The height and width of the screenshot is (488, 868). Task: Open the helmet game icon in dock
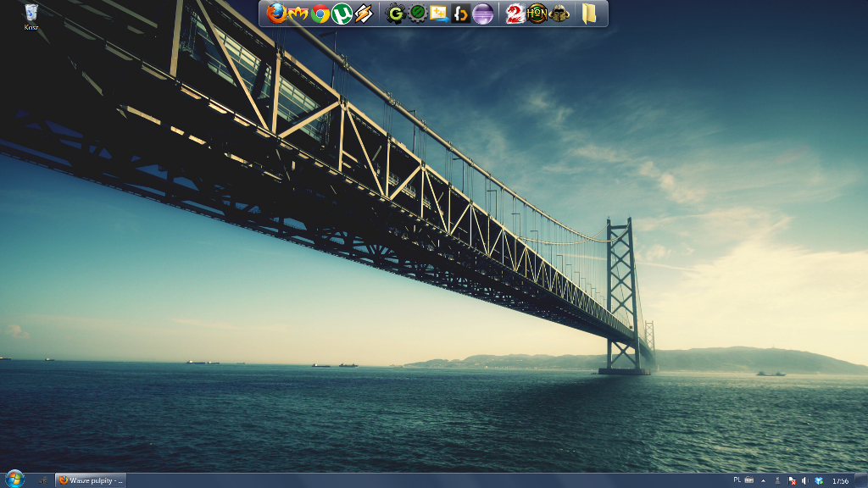559,14
